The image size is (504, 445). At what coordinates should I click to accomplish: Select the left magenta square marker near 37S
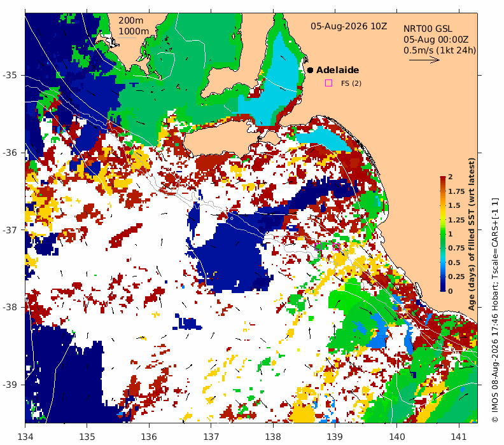tap(318, 247)
